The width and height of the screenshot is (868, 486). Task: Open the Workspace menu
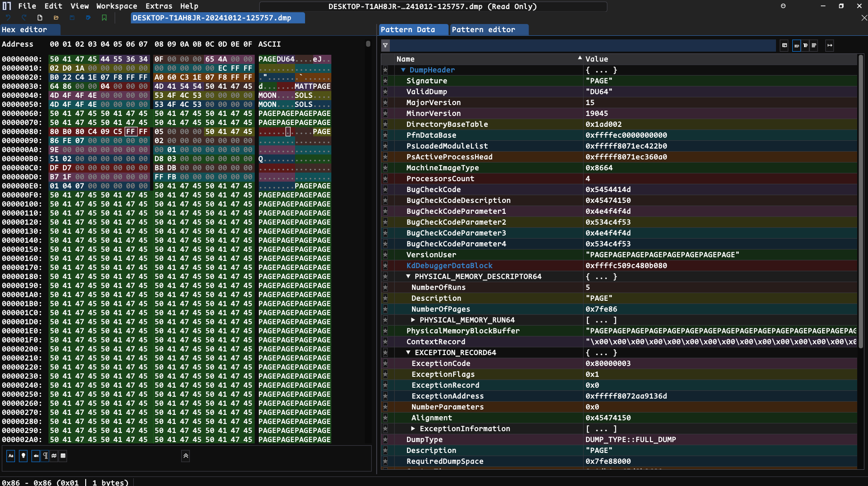116,6
